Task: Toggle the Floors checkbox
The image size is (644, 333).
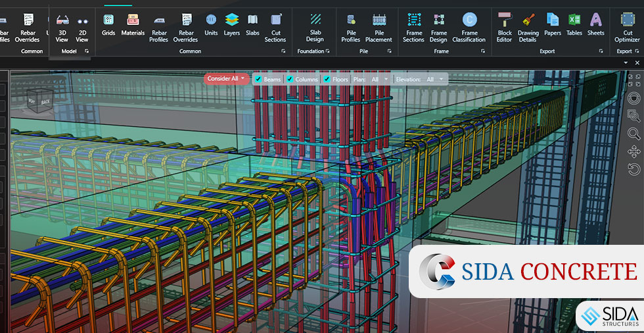Action: [327, 80]
